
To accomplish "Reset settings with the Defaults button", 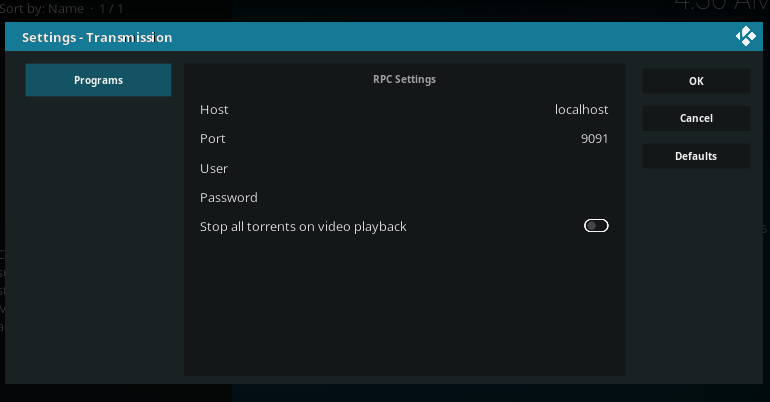I will pos(696,156).
